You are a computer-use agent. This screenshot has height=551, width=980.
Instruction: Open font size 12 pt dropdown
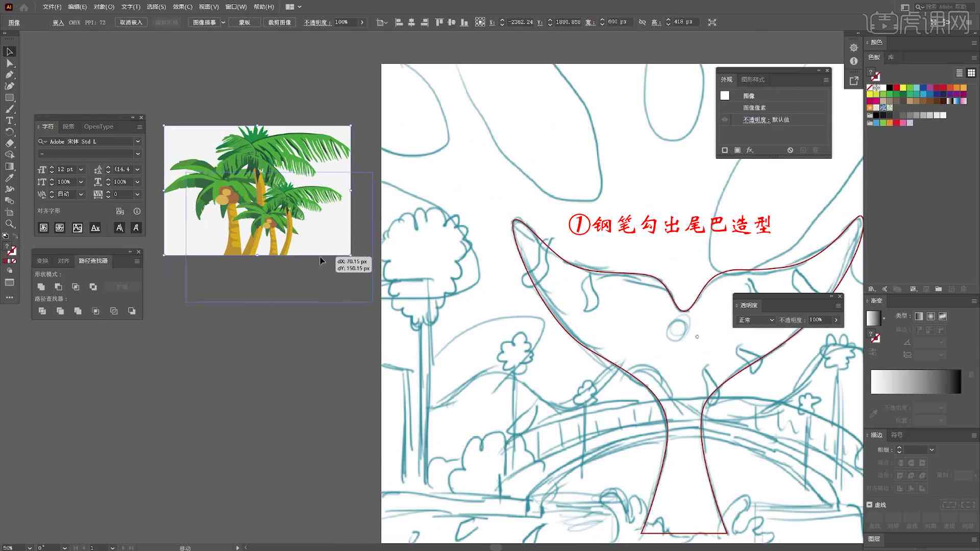tap(81, 169)
